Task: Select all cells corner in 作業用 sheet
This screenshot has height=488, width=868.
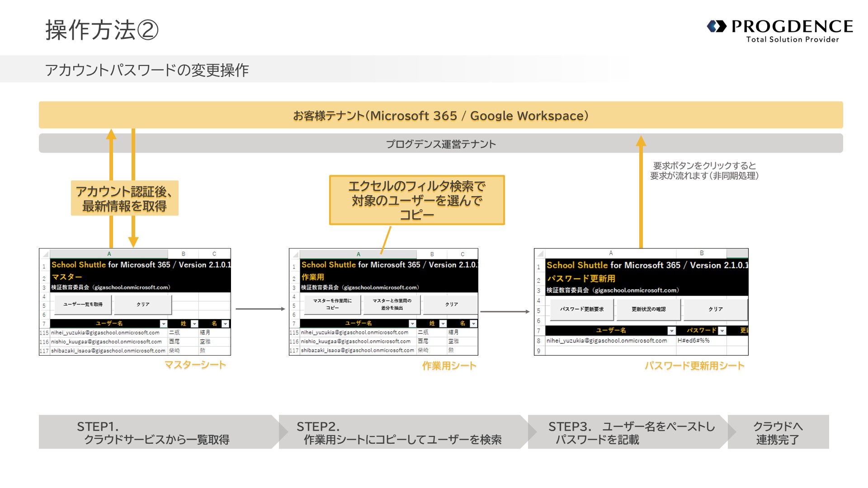Action: click(x=295, y=254)
